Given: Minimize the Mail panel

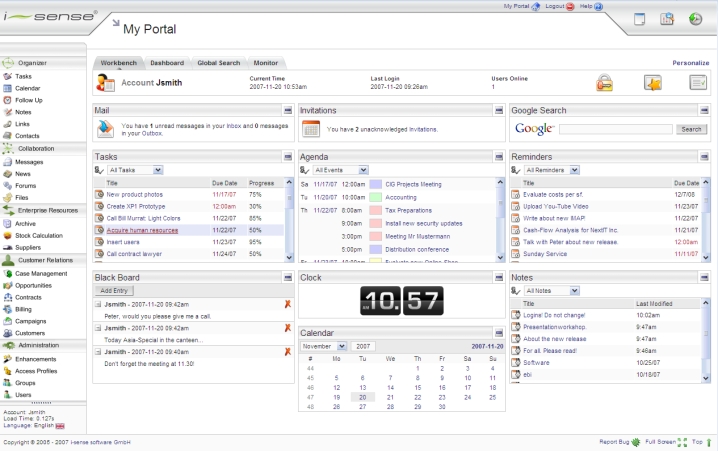Looking at the screenshot, I should pyautogui.click(x=288, y=110).
